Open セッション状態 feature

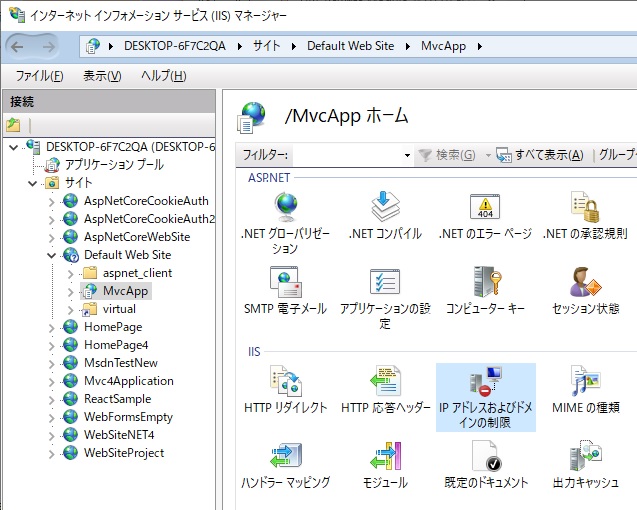coord(585,291)
